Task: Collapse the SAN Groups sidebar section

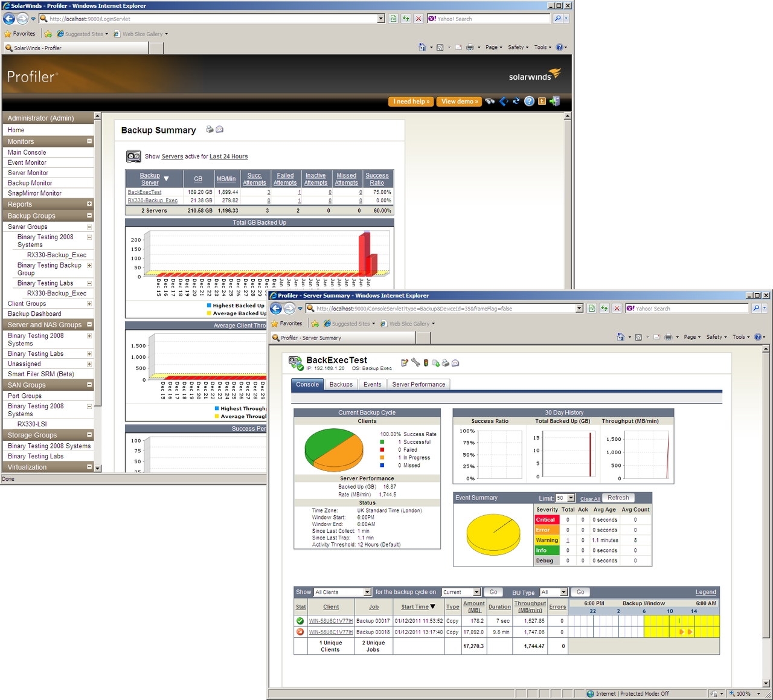Action: (x=89, y=385)
